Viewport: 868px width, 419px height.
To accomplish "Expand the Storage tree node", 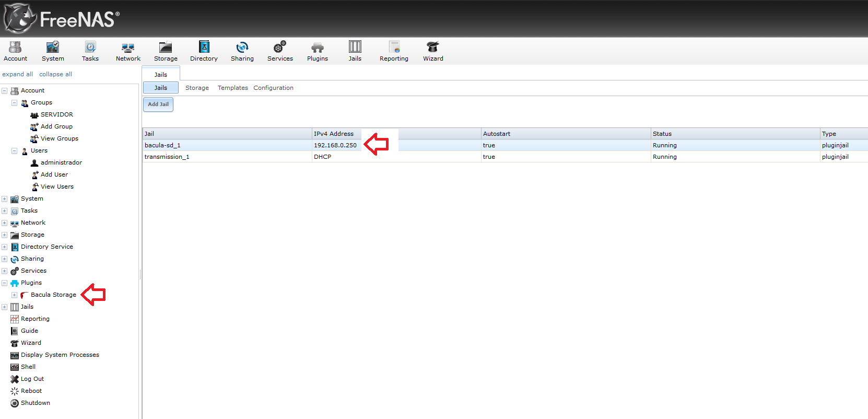I will 5,235.
